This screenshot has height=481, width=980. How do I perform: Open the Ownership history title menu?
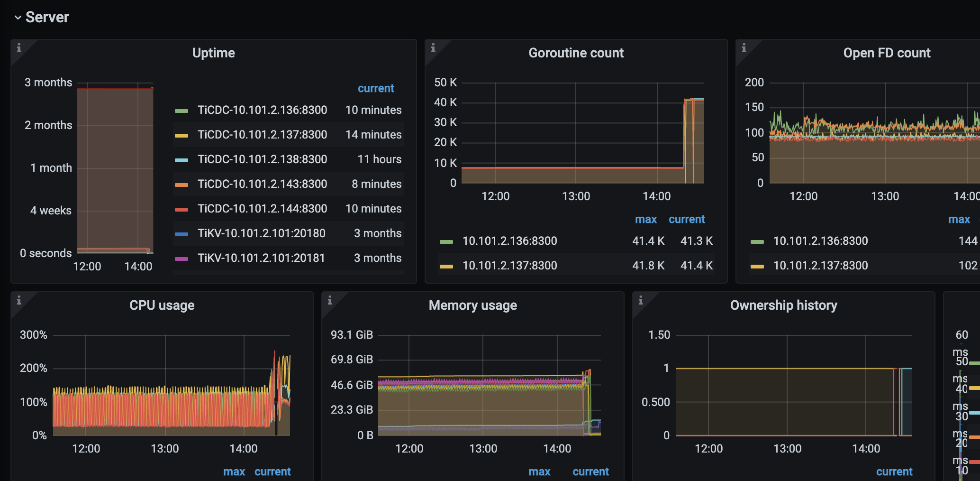click(783, 305)
